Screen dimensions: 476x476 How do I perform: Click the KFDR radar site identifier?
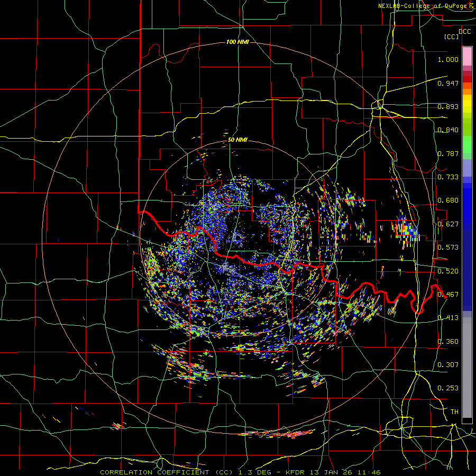[x=296, y=472]
